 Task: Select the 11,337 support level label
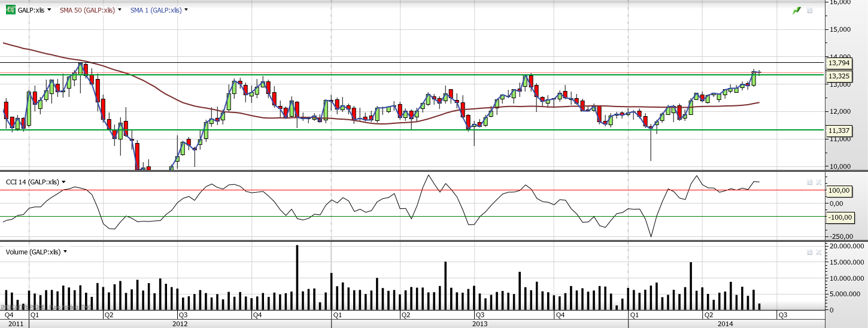coord(838,129)
